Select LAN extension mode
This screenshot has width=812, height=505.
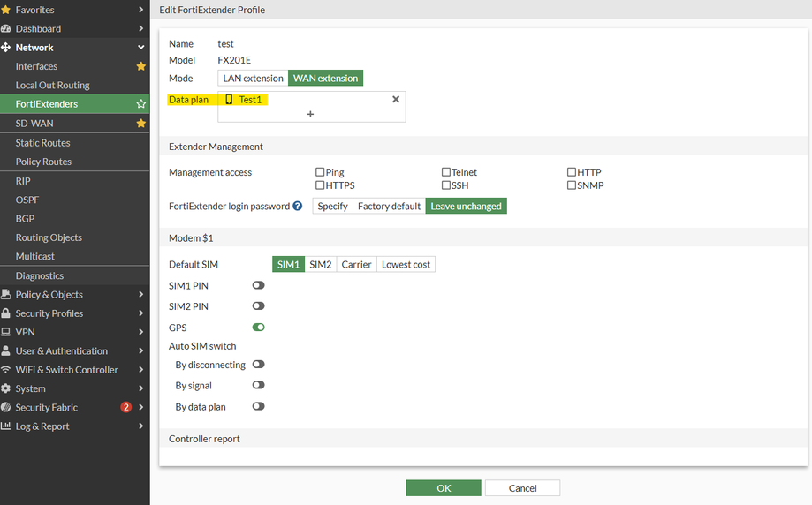(253, 78)
